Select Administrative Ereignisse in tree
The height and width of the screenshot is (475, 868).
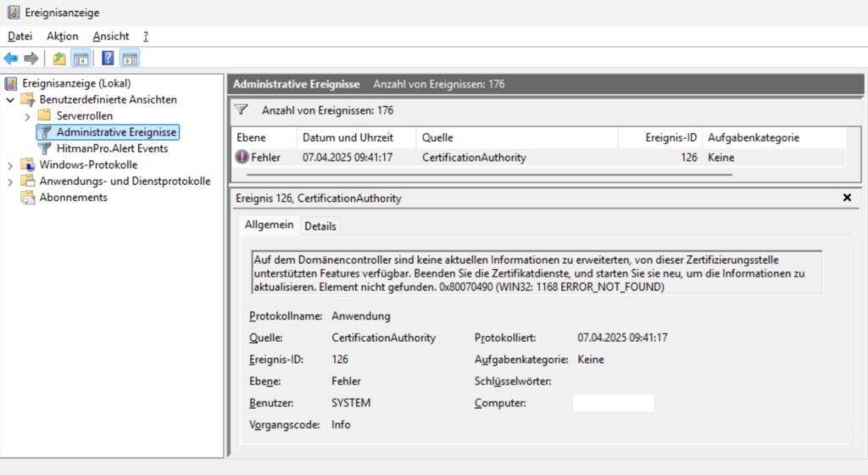click(116, 131)
